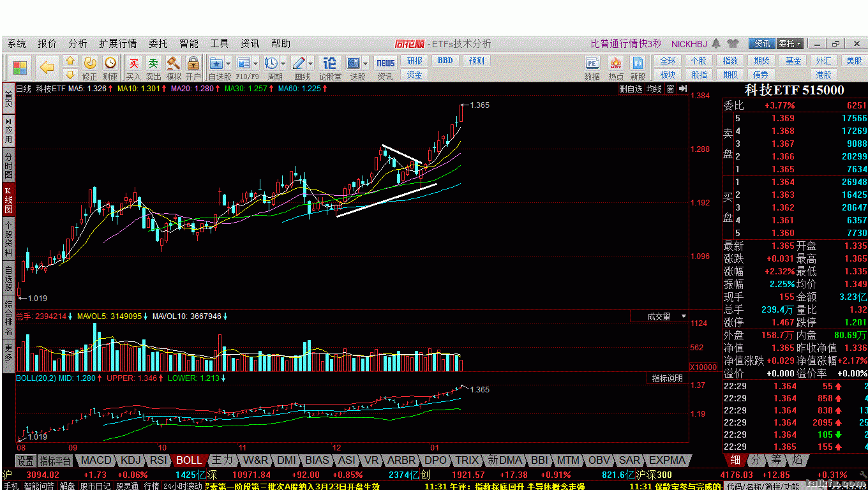
Task: Open the 分析 menu
Action: pyautogui.click(x=78, y=43)
